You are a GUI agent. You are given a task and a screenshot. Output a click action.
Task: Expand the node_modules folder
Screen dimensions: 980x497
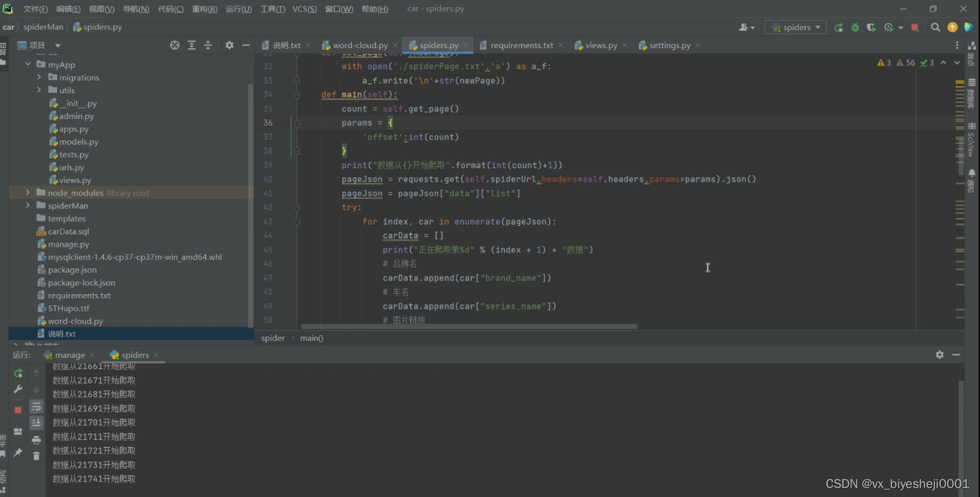28,193
